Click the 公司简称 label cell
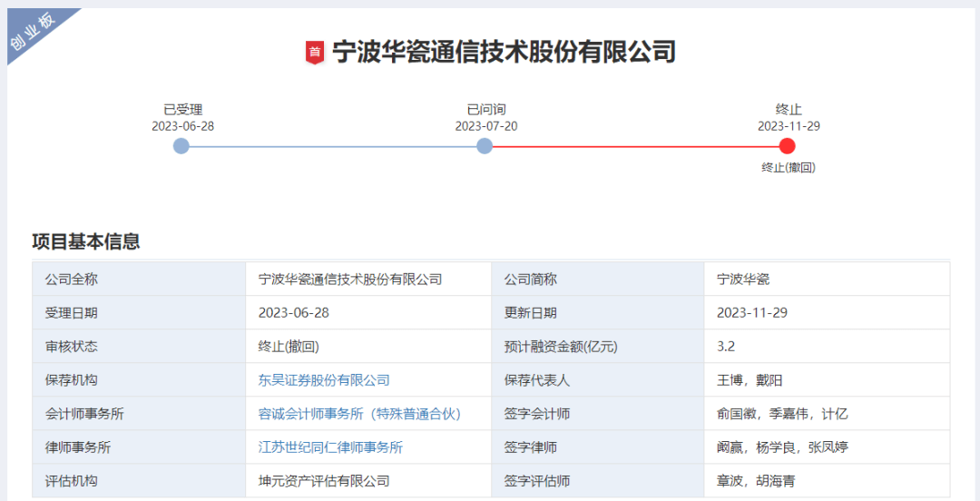980x501 pixels. (x=597, y=279)
